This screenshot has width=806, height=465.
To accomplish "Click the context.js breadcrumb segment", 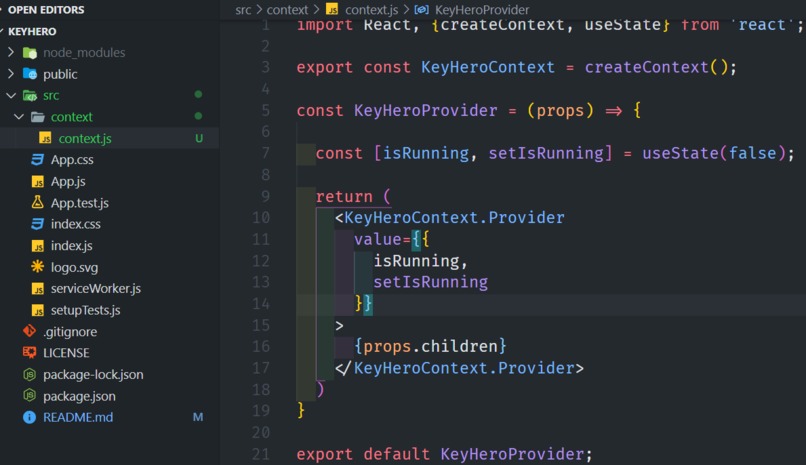I will (x=371, y=10).
